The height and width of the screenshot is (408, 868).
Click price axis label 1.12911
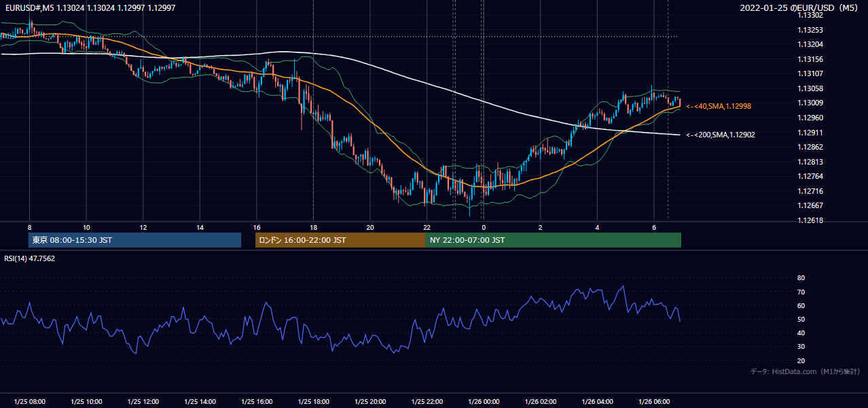810,133
